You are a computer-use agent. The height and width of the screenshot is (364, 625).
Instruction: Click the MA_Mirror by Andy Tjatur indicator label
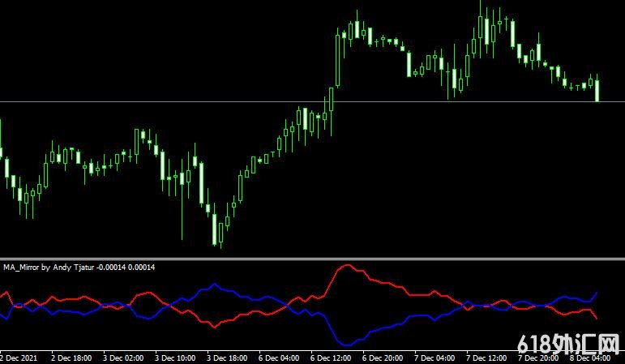tap(79, 268)
